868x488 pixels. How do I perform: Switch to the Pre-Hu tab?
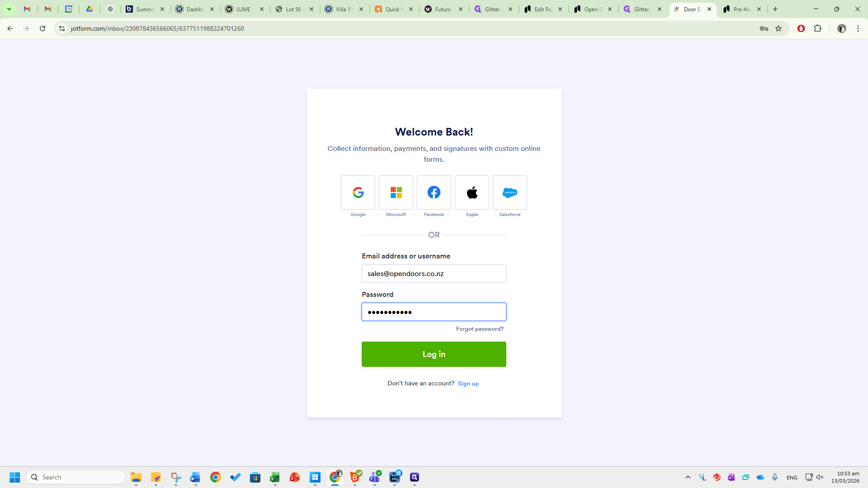742,9
